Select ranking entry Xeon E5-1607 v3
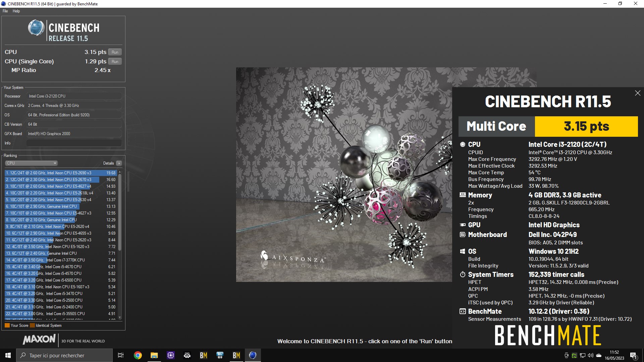The height and width of the screenshot is (362, 644). tap(60, 287)
